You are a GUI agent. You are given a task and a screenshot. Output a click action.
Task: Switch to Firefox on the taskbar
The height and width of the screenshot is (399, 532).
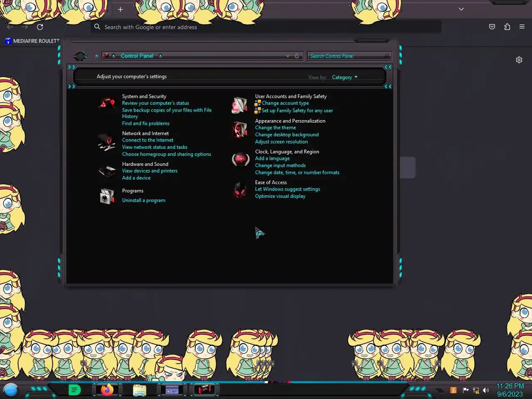pos(107,390)
